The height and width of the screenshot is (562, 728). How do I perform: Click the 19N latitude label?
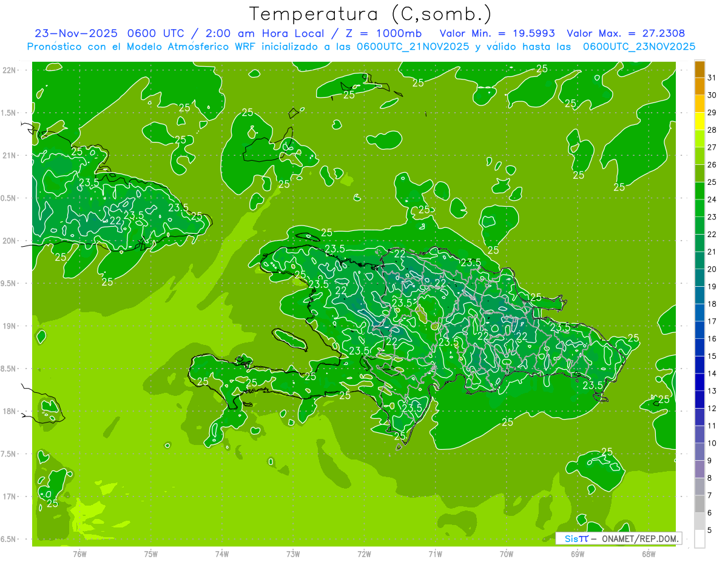pyautogui.click(x=10, y=326)
